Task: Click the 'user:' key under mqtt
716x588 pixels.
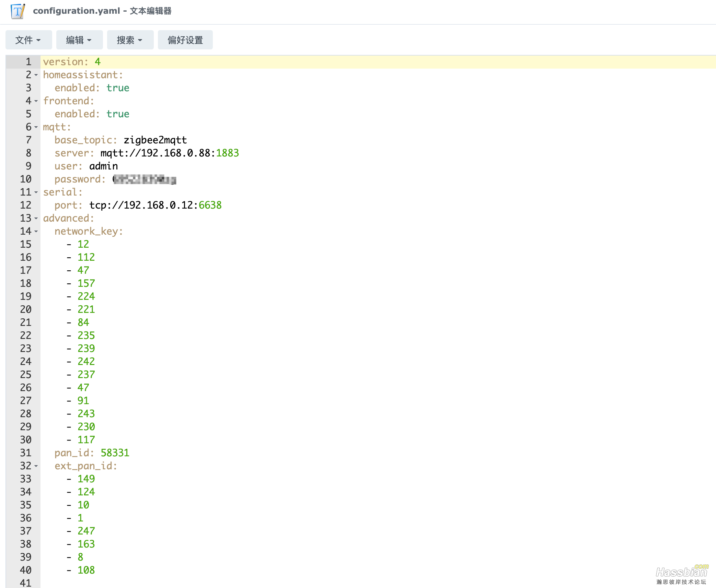Action: point(69,166)
